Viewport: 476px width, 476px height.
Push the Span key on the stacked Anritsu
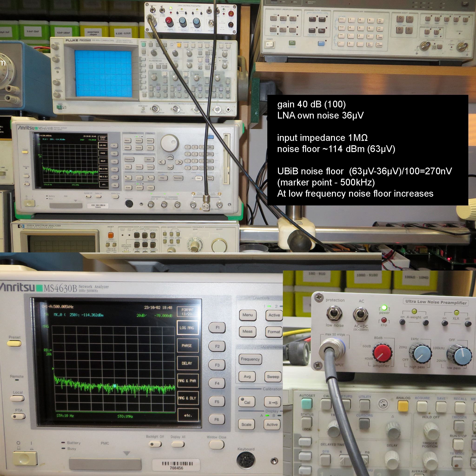pos(149,160)
